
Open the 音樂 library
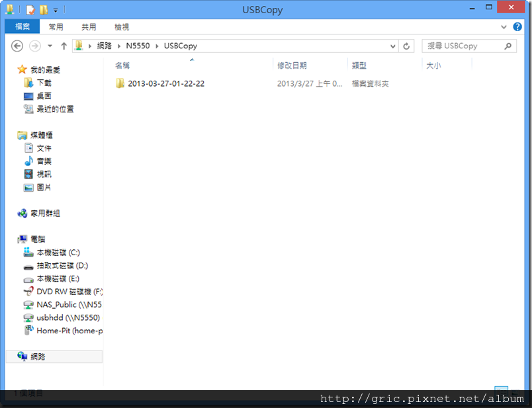[44, 161]
